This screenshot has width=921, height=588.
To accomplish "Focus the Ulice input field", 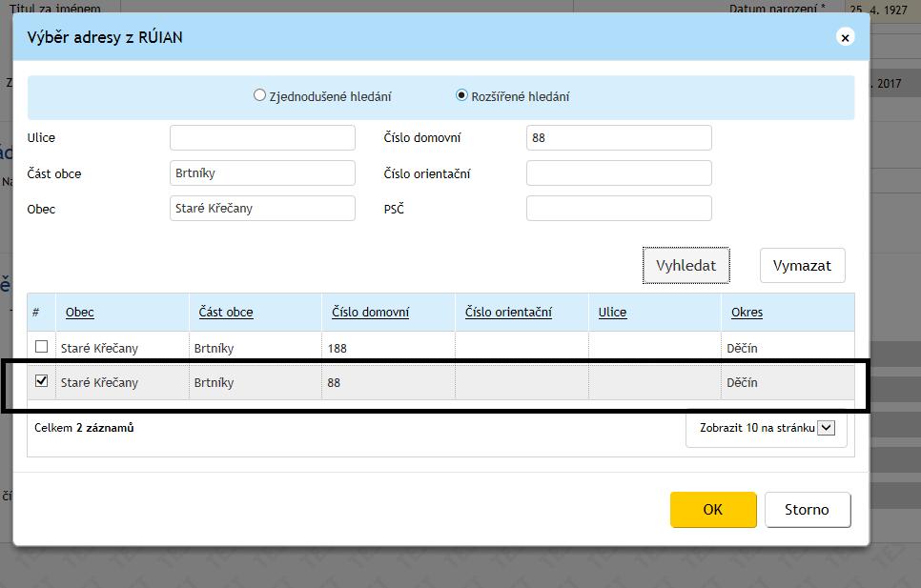I will [x=262, y=138].
